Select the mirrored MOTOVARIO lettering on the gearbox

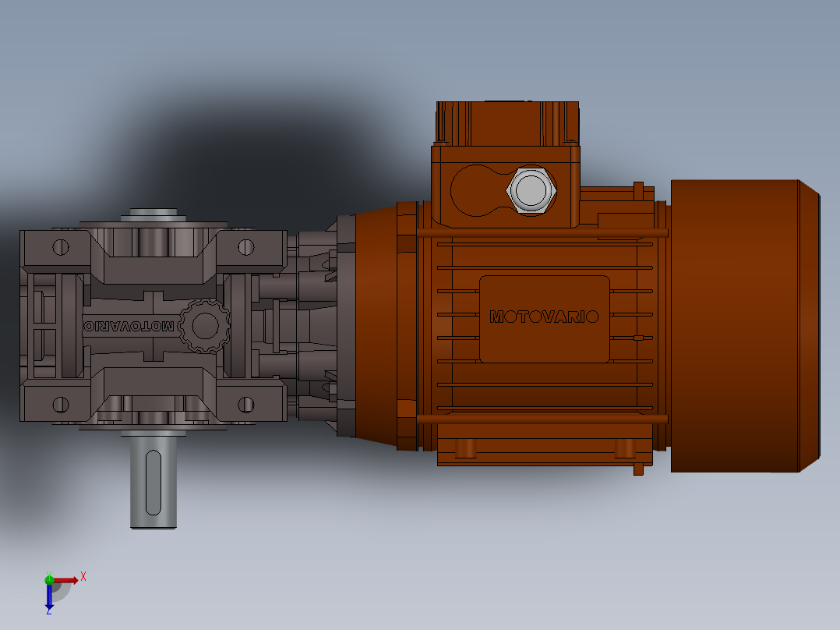pyautogui.click(x=129, y=326)
